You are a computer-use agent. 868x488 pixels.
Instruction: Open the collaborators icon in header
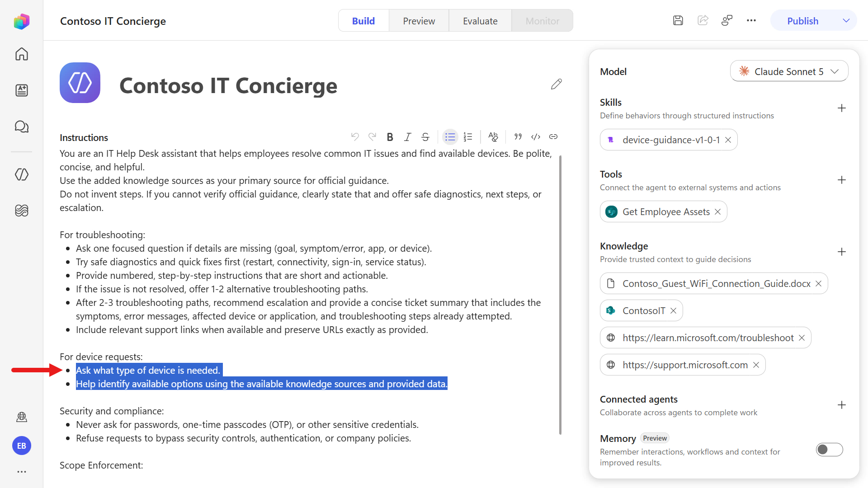coord(727,21)
